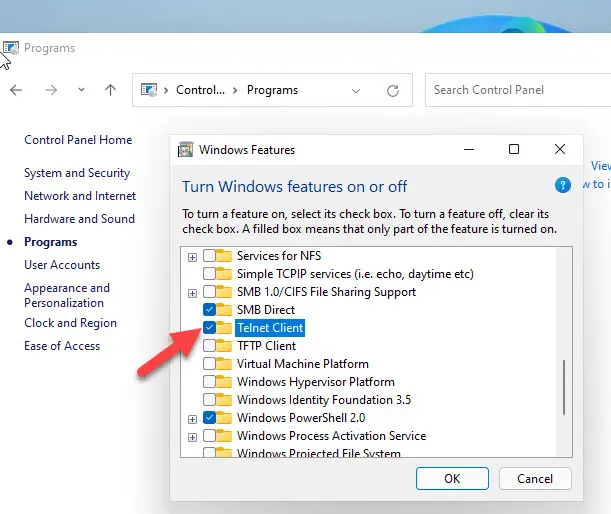611x514 pixels.
Task: Click the Windows Features title bar icon
Action: click(x=185, y=150)
